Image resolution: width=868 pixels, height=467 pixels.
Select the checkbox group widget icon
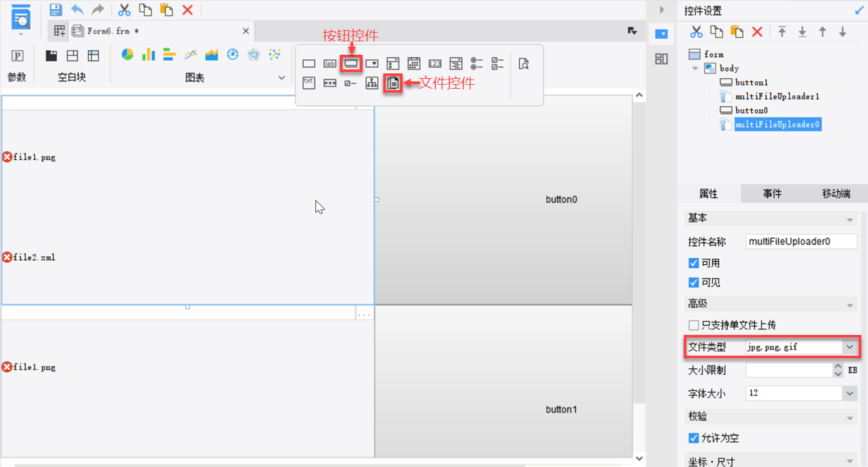[497, 63]
